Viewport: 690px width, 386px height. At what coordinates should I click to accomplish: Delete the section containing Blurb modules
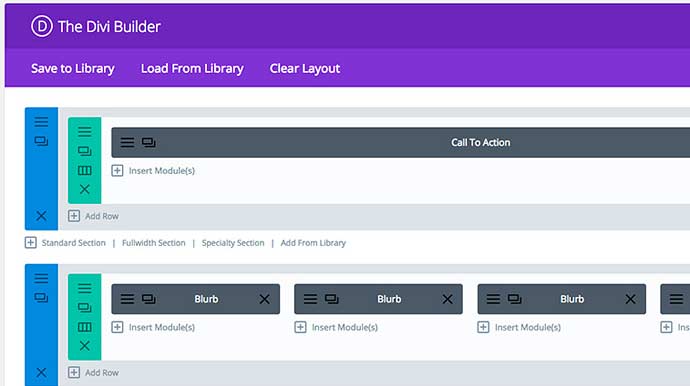click(41, 372)
